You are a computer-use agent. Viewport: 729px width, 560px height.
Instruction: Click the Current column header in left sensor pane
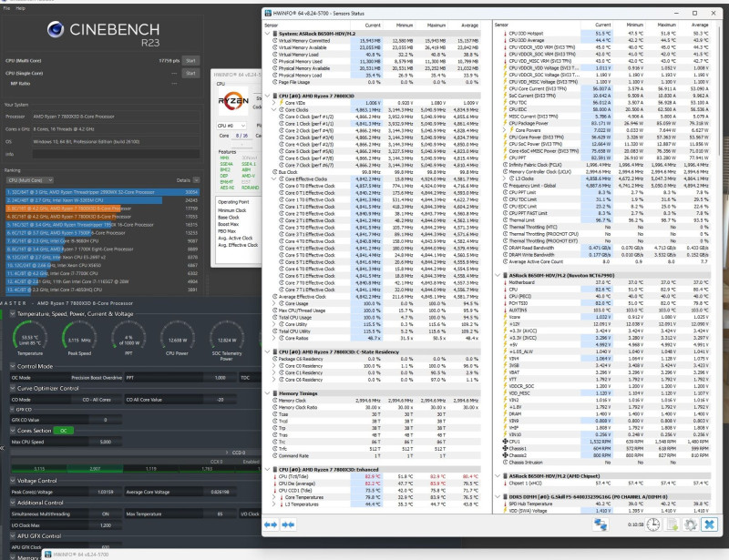[373, 25]
